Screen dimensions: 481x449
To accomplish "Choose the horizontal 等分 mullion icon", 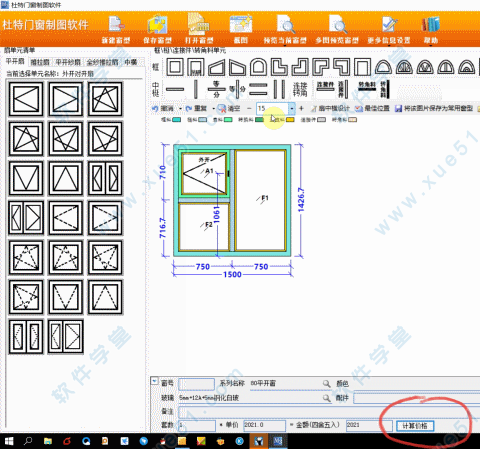I will pyautogui.click(x=216, y=89).
